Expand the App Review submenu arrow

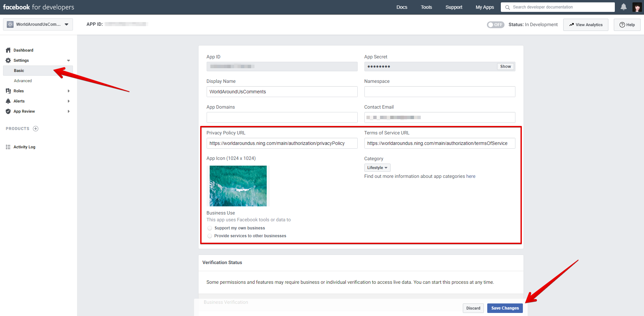pyautogui.click(x=69, y=111)
